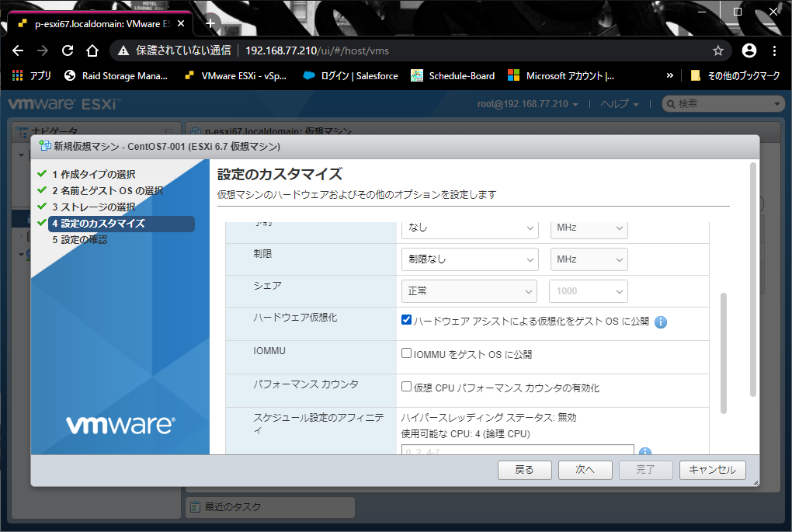This screenshot has height=532, width=792.
Task: Open the VMware ESXi - vSphere bookmark
Action: 235,76
